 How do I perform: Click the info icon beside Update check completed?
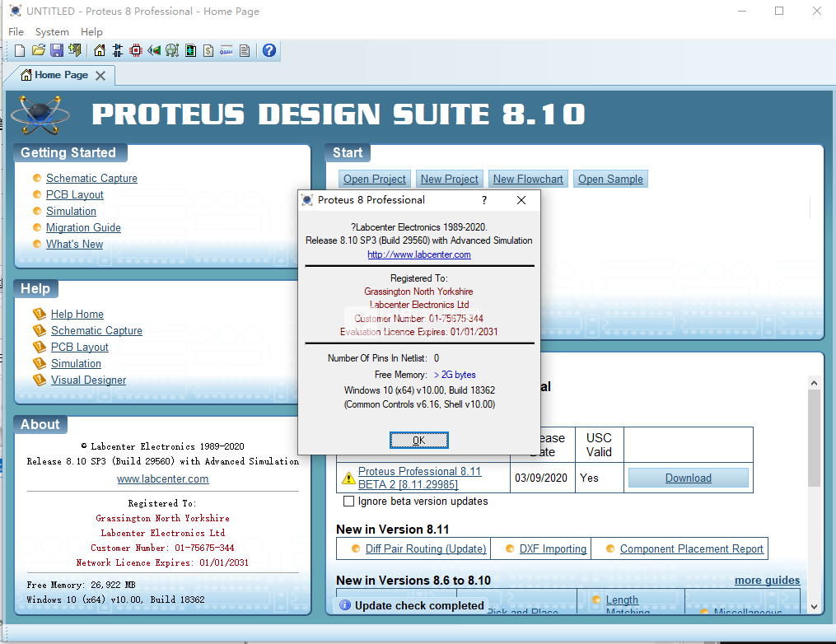pos(345,605)
